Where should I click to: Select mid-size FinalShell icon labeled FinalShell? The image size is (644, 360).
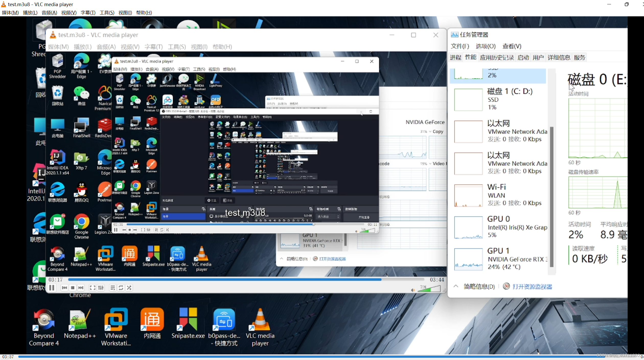click(82, 128)
